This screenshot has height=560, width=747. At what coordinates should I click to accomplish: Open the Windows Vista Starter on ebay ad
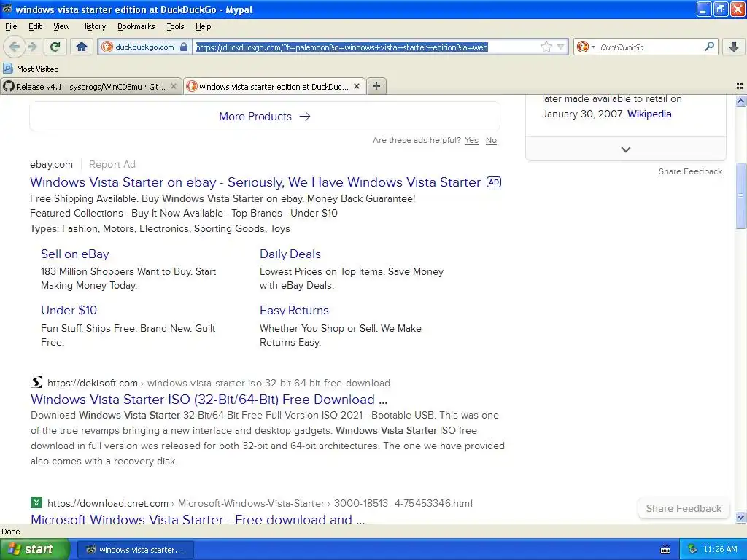point(255,182)
